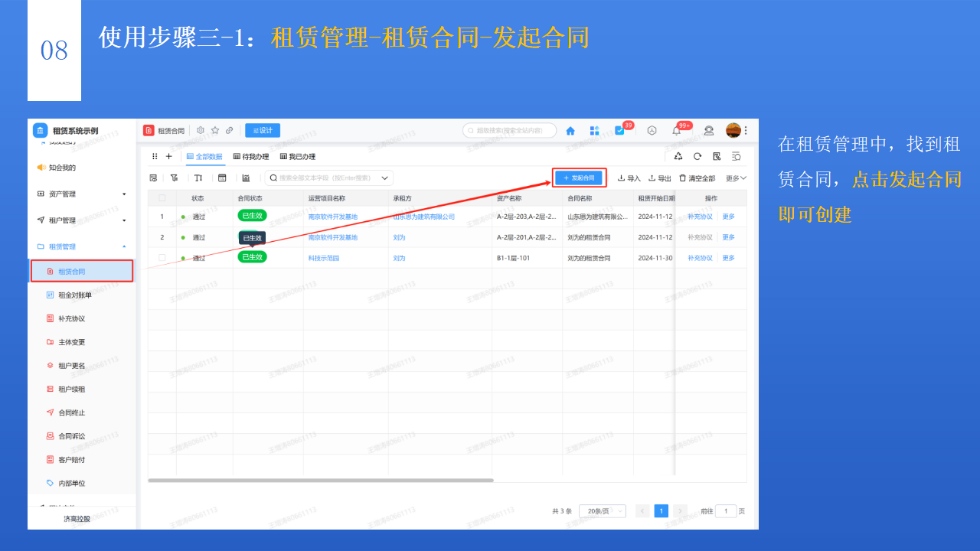This screenshot has width=980, height=551.
Task: Open the notifications bell with 99+ badge
Action: [677, 130]
